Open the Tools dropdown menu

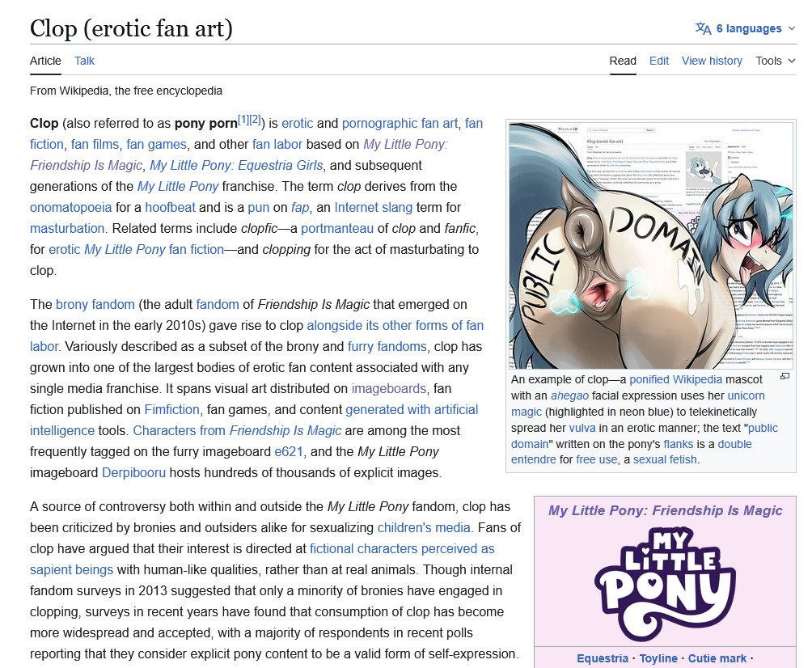click(775, 61)
